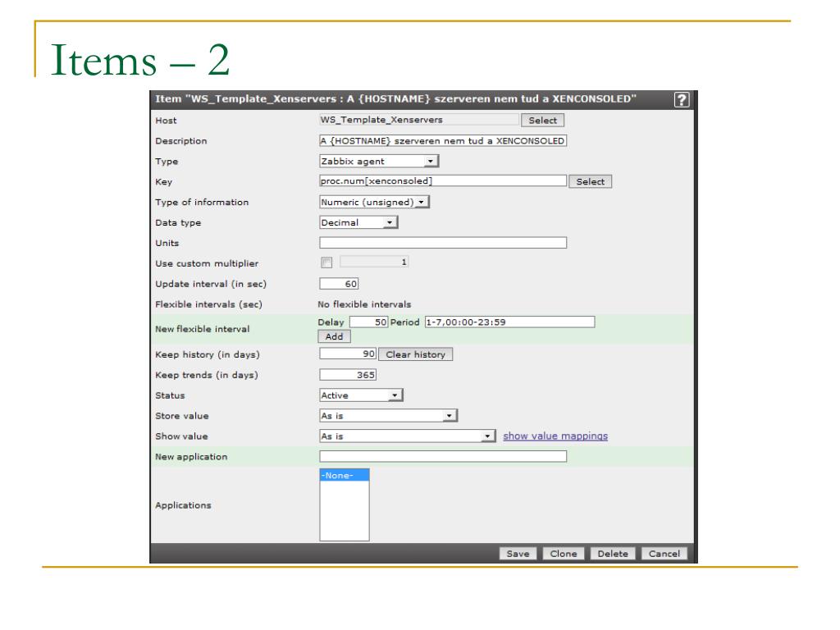
Task: Focus the Host field WS_Template_Xenservers
Action: point(419,120)
